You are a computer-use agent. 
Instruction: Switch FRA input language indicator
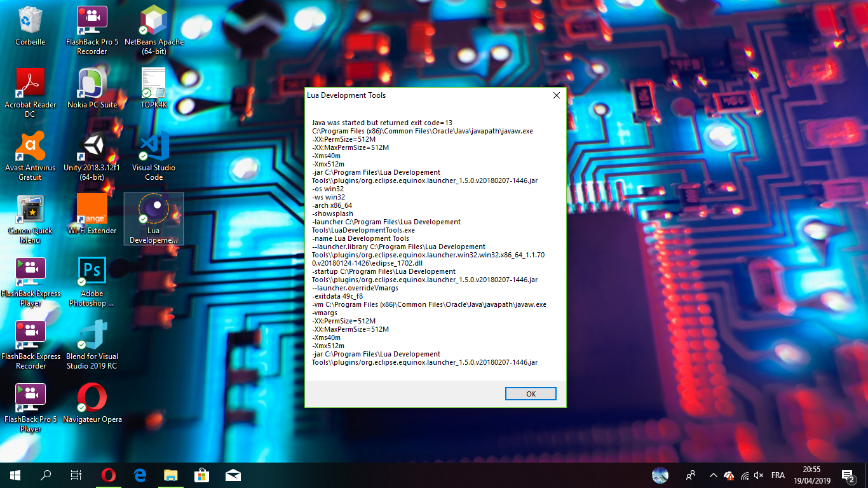tap(778, 475)
